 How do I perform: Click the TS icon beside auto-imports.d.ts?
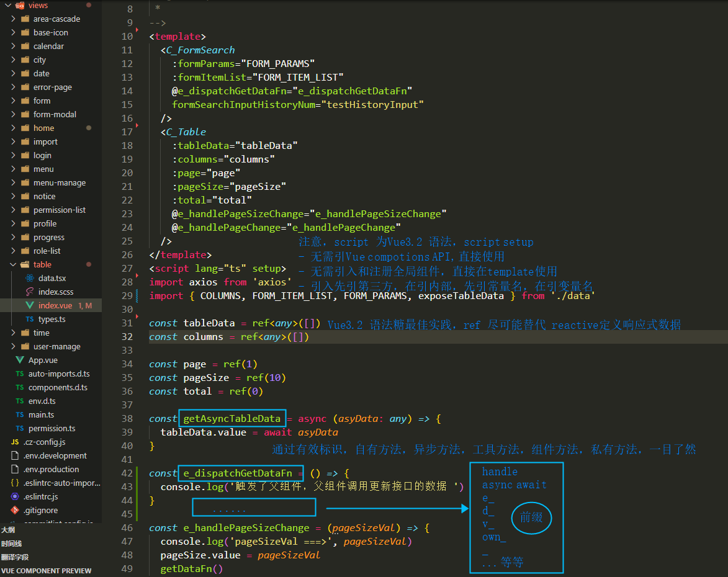tap(20, 373)
